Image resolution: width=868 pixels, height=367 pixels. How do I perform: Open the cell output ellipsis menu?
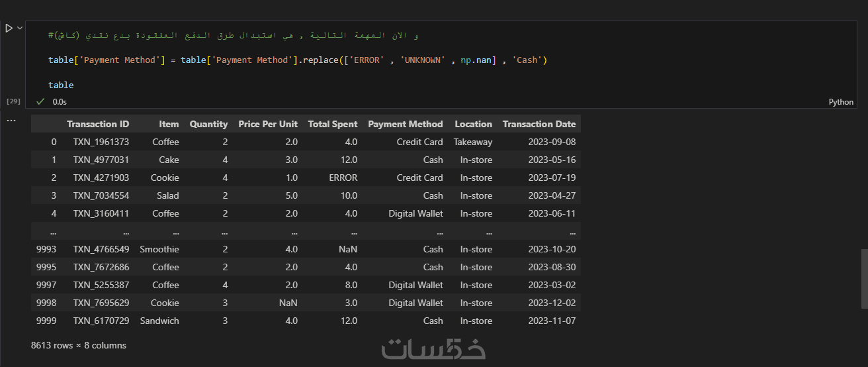point(11,121)
